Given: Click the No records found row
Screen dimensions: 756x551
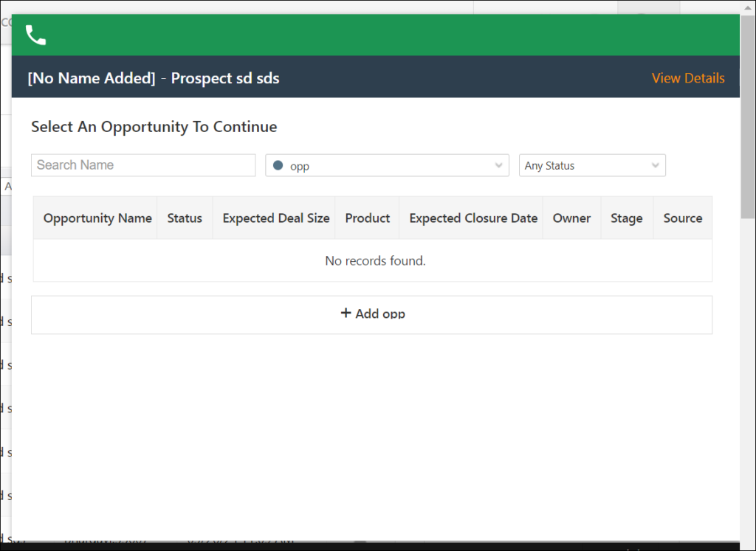Looking at the screenshot, I should coord(375,260).
